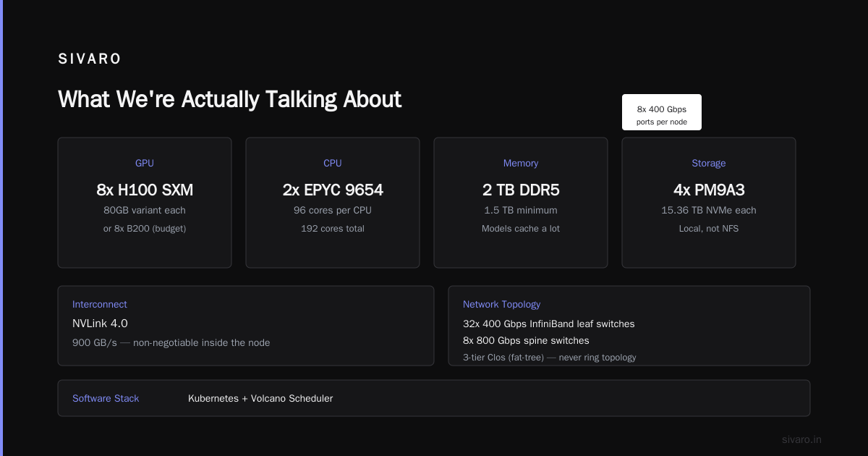Screen dimensions: 868x456
Task: Select the 900 GB/s non-negotiable line
Action: [171, 342]
